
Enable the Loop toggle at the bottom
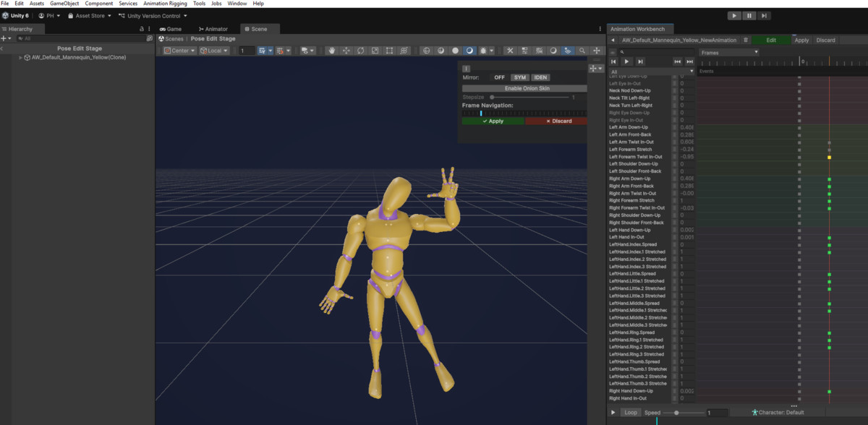point(630,412)
